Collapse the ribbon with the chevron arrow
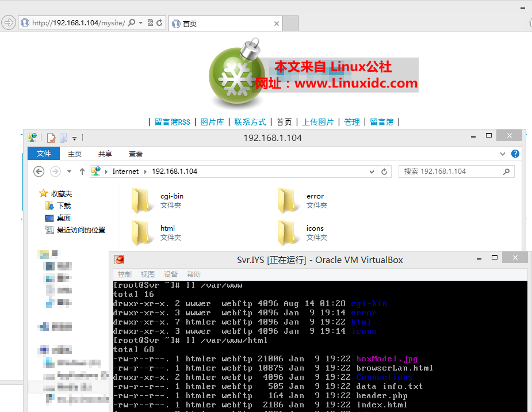This screenshot has height=412, width=532. click(x=503, y=153)
